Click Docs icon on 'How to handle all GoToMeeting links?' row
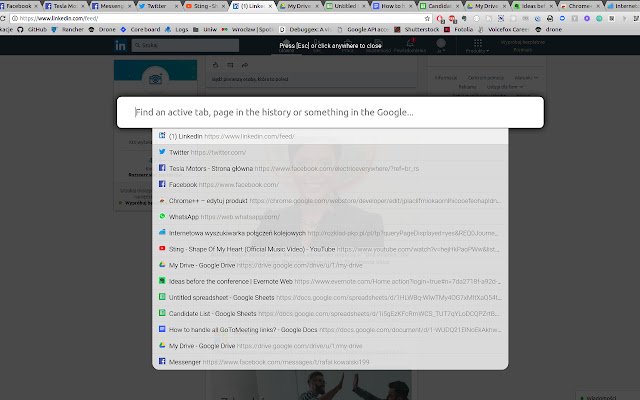 (162, 329)
